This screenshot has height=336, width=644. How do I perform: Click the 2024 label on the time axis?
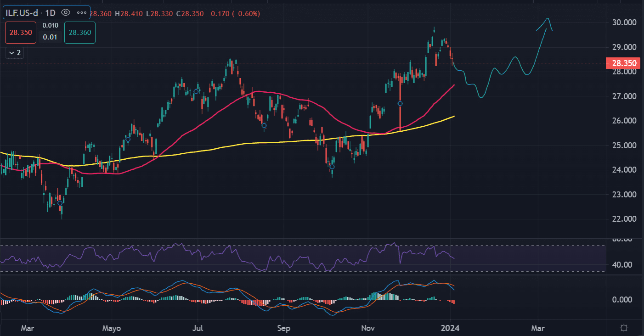pyautogui.click(x=451, y=329)
